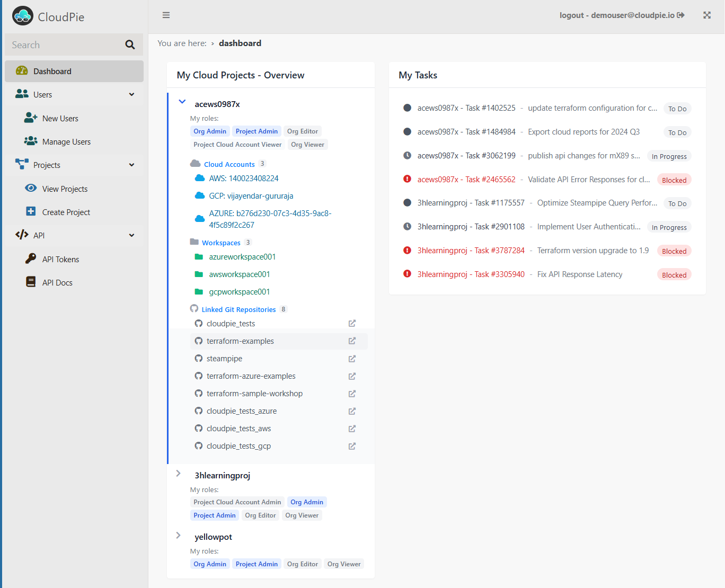
Task: Click the API Tokens key icon
Action: point(31,259)
